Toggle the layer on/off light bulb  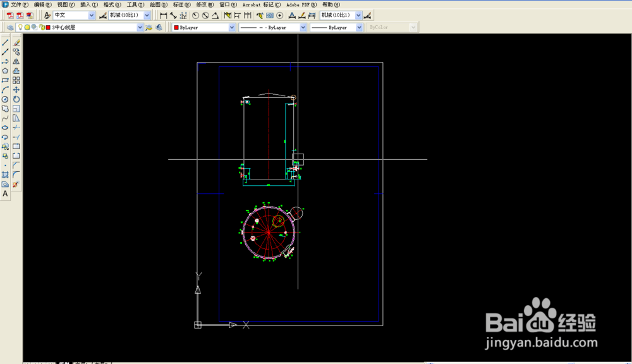point(20,27)
